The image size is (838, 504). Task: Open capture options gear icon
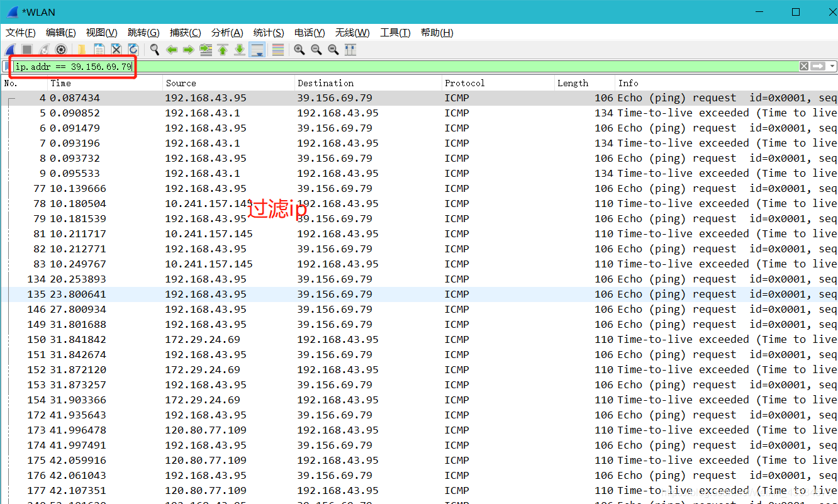click(61, 50)
